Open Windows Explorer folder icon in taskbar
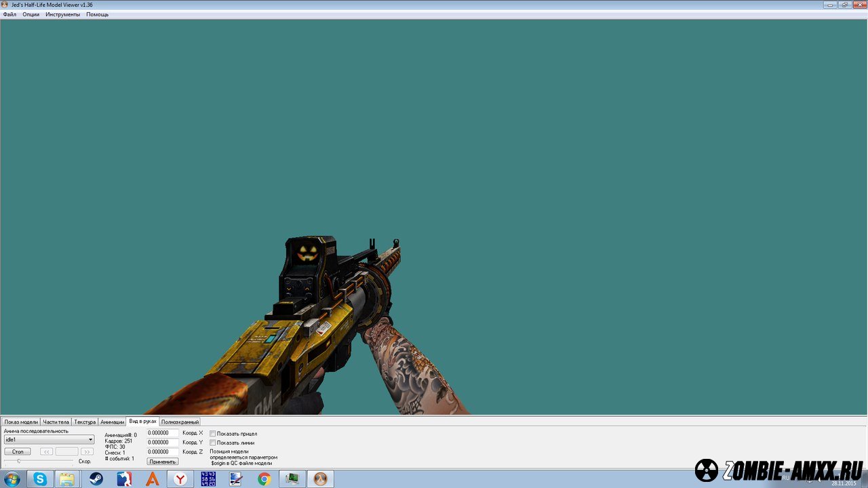 pos(67,479)
